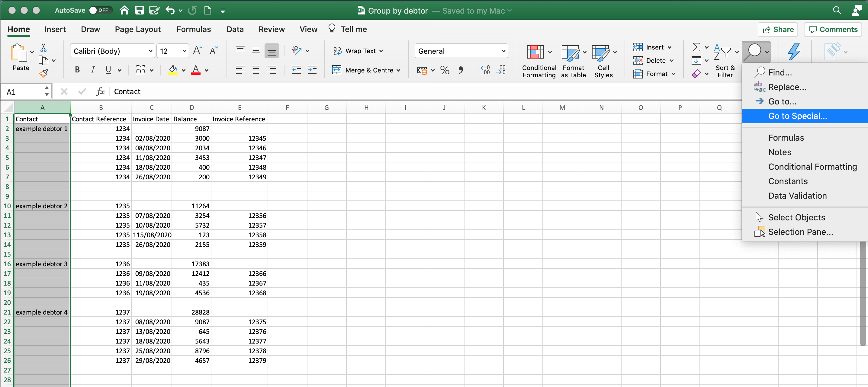Click the Centre horizontal alignment icon
This screenshot has width=868, height=387.
coord(256,70)
